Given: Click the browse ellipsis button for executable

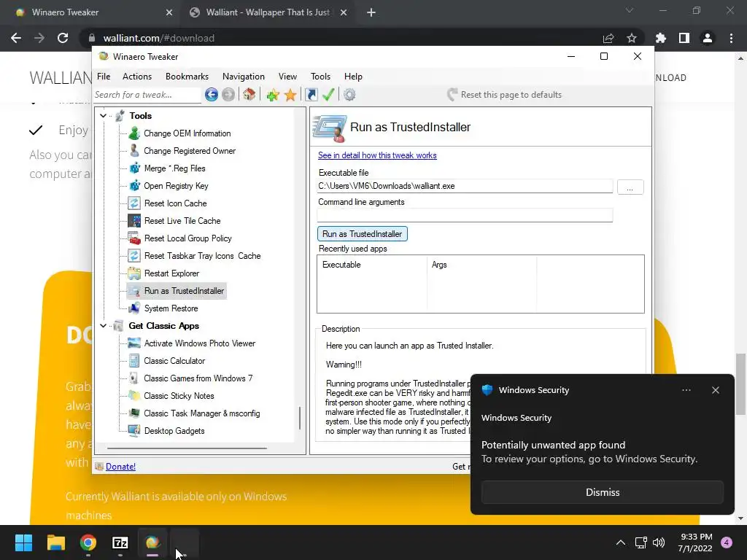Looking at the screenshot, I should coord(630,187).
